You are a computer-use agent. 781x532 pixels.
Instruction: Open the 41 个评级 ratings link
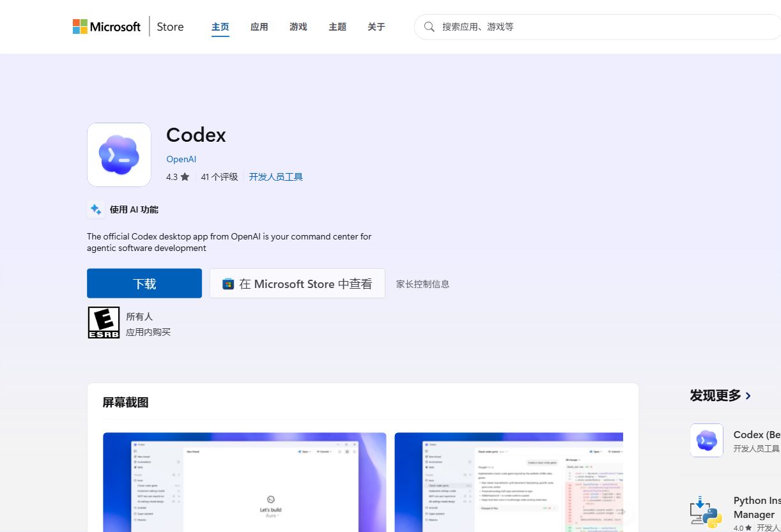[219, 177]
